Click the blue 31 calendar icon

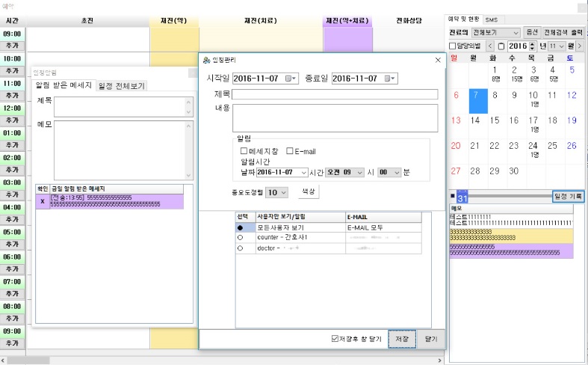[462, 197]
